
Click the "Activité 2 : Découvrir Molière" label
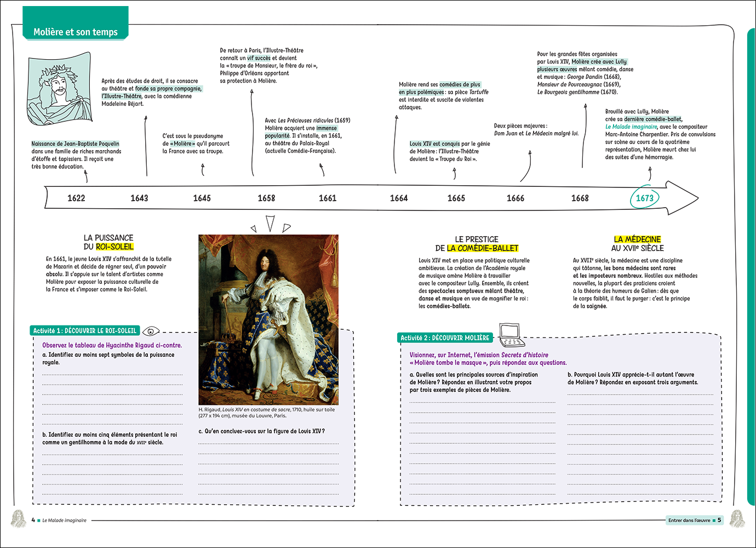[x=445, y=338]
